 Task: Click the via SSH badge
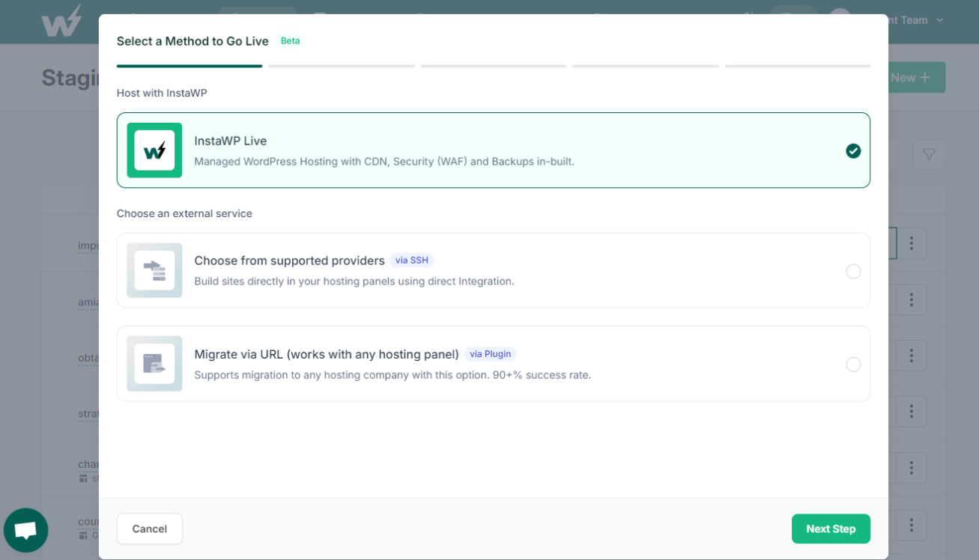pyautogui.click(x=412, y=261)
